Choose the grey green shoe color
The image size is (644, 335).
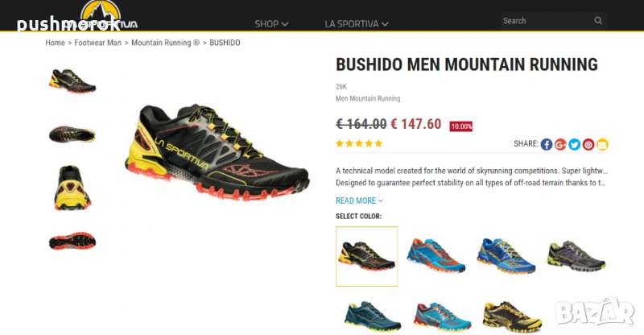click(x=576, y=256)
